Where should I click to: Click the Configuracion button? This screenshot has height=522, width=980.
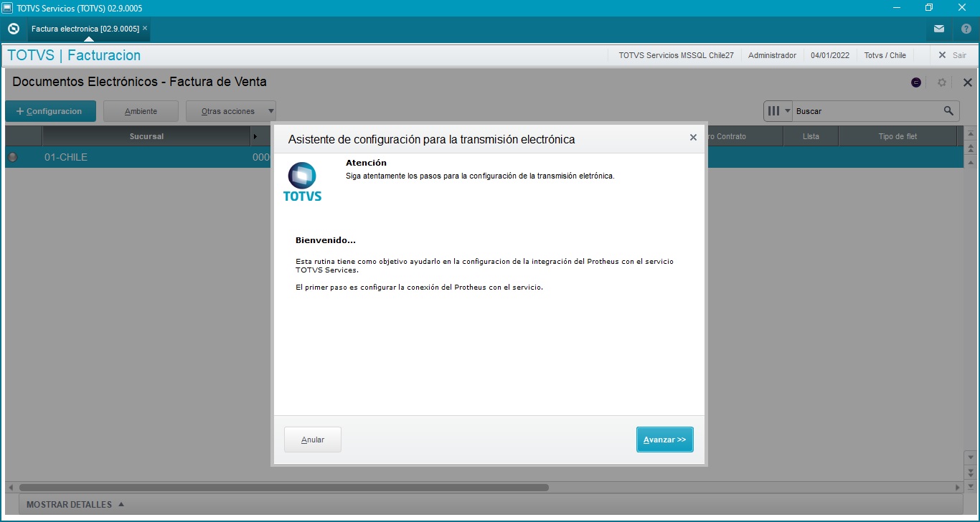[x=50, y=111]
